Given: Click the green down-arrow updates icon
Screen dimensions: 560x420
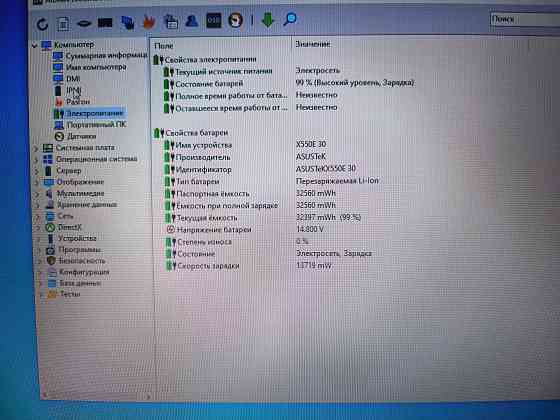Looking at the screenshot, I should 268,20.
